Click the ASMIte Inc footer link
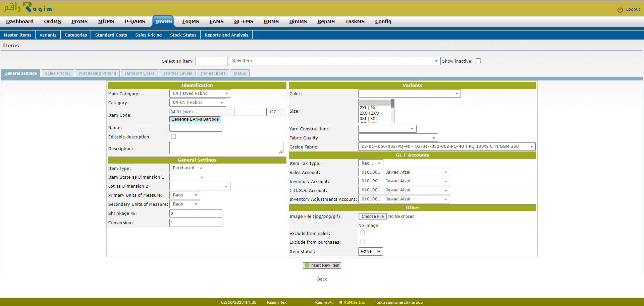The height and width of the screenshot is (306, 644). (x=354, y=302)
